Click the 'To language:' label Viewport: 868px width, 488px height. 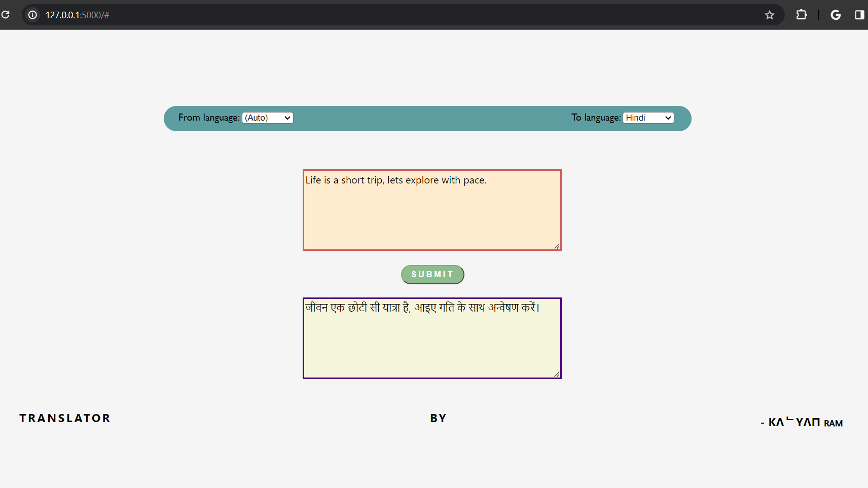pyautogui.click(x=596, y=118)
